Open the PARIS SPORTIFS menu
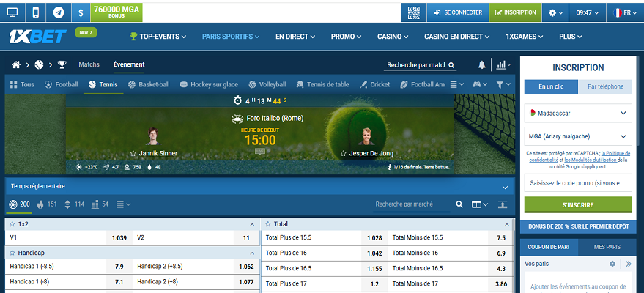The height and width of the screenshot is (293, 644). pyautogui.click(x=231, y=37)
